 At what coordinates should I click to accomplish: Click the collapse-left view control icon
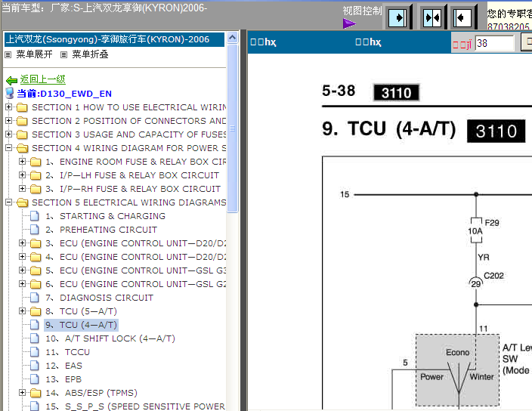[x=462, y=17]
